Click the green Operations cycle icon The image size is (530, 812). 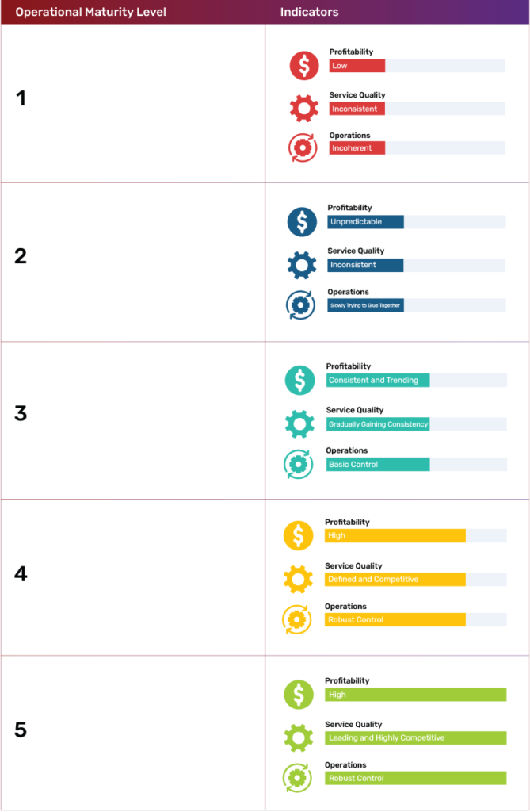coord(297,778)
